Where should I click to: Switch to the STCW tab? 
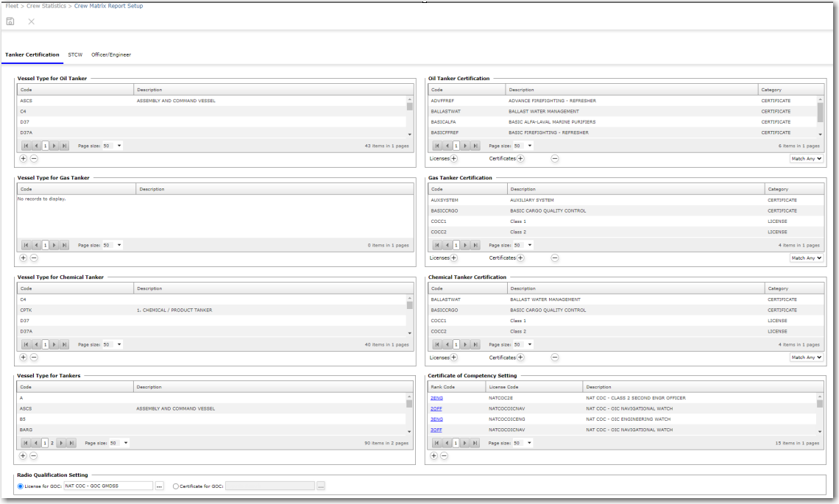click(x=75, y=54)
